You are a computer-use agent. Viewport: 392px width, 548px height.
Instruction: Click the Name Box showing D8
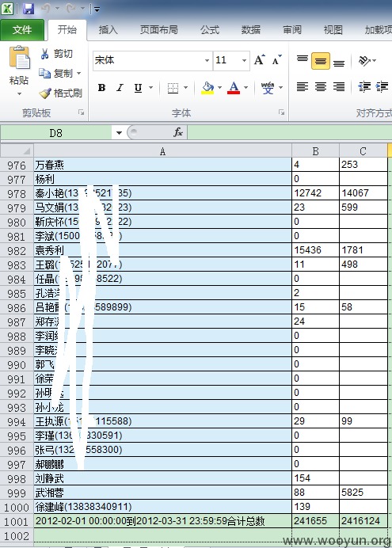coord(56,133)
